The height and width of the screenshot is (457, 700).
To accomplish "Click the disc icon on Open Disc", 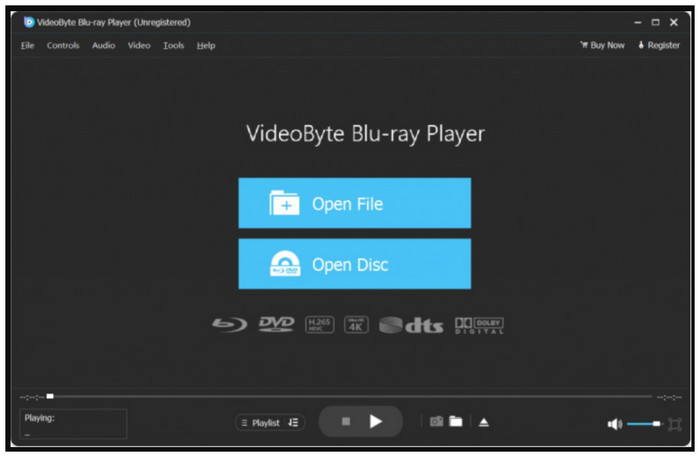I will [x=285, y=263].
